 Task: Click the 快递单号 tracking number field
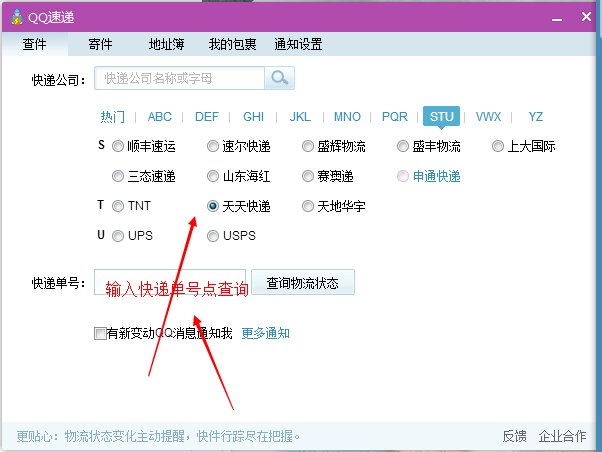click(170, 282)
